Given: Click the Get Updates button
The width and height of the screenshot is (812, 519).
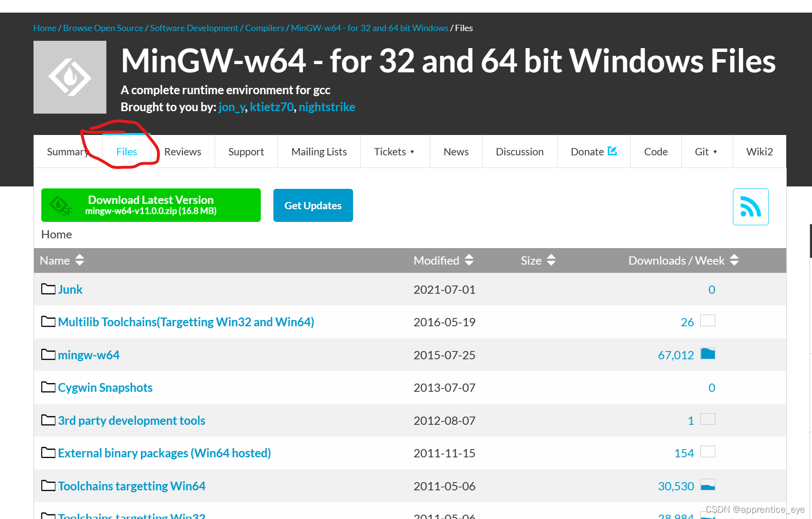Looking at the screenshot, I should click(313, 205).
